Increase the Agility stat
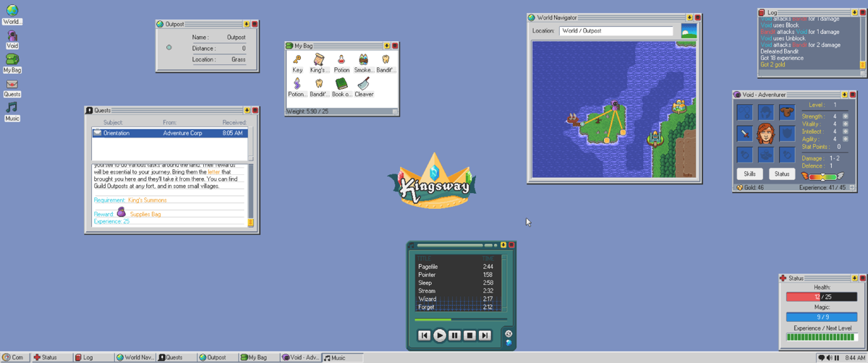Screen dimensions: 868x363 (x=845, y=140)
